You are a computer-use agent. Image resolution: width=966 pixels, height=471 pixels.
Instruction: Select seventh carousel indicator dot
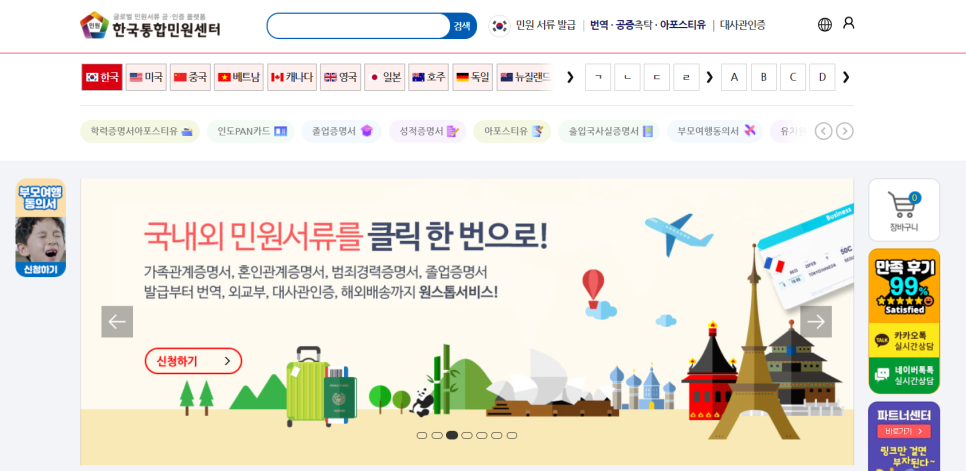click(x=511, y=435)
